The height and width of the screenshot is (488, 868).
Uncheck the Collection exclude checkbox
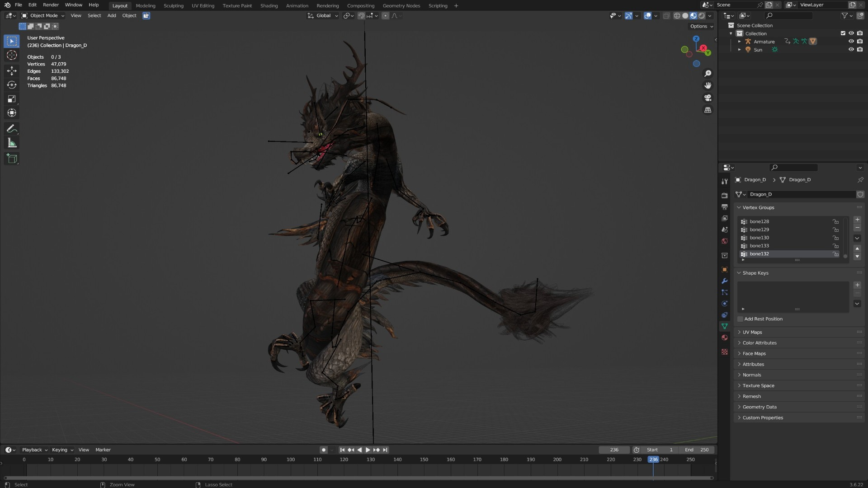pyautogui.click(x=843, y=33)
